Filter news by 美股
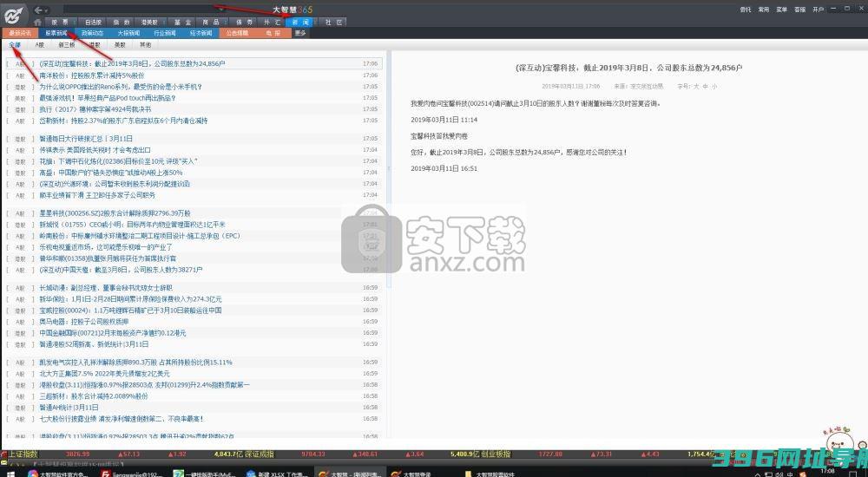 (x=120, y=45)
